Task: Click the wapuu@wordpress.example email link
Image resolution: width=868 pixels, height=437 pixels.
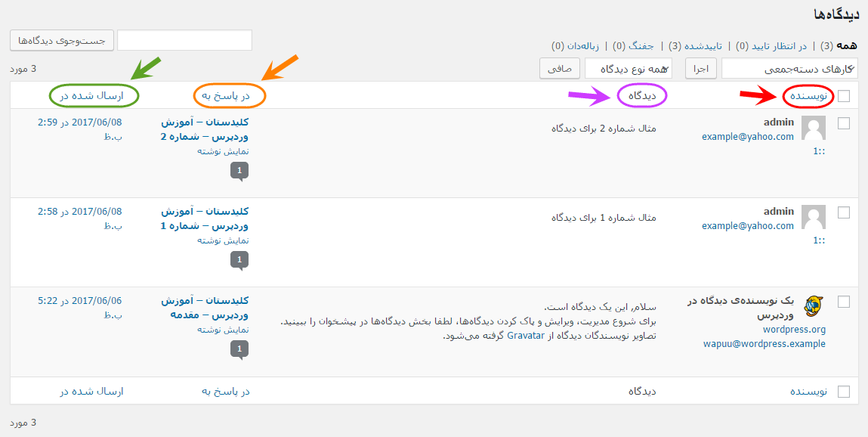Action: (765, 344)
